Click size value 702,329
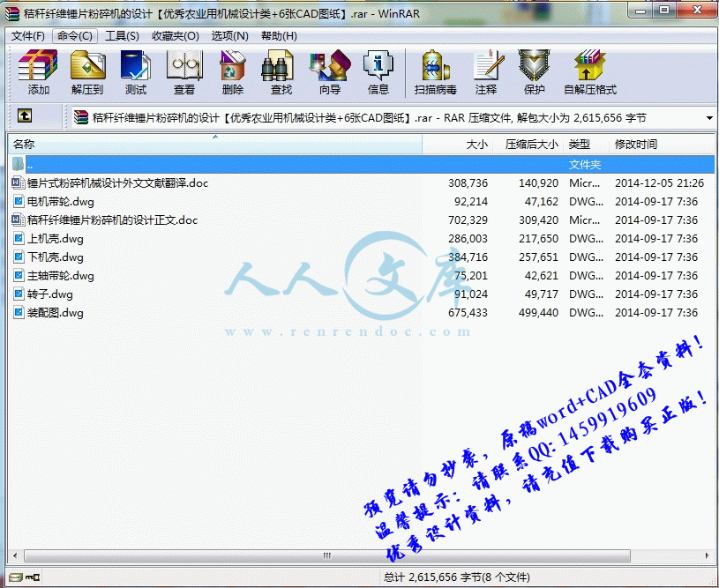719x588 pixels. coord(468,220)
